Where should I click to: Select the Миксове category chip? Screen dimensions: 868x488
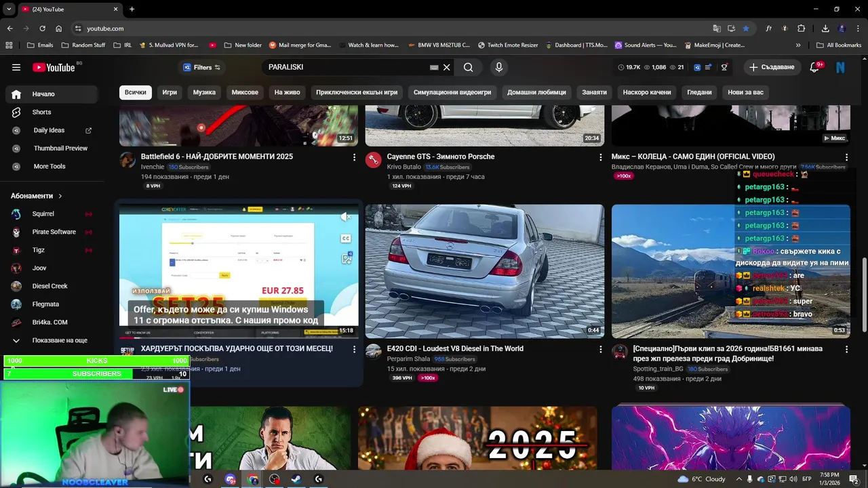pos(245,92)
